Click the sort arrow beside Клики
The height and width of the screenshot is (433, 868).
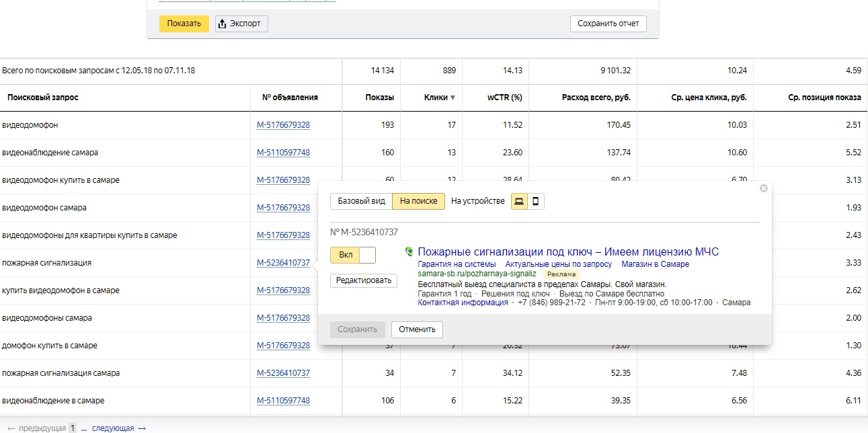pyautogui.click(x=452, y=97)
